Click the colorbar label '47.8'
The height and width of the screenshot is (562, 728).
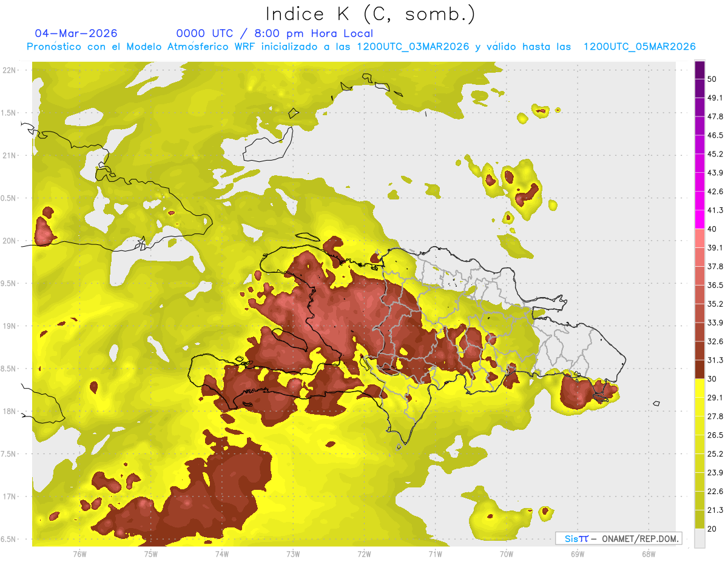click(715, 116)
